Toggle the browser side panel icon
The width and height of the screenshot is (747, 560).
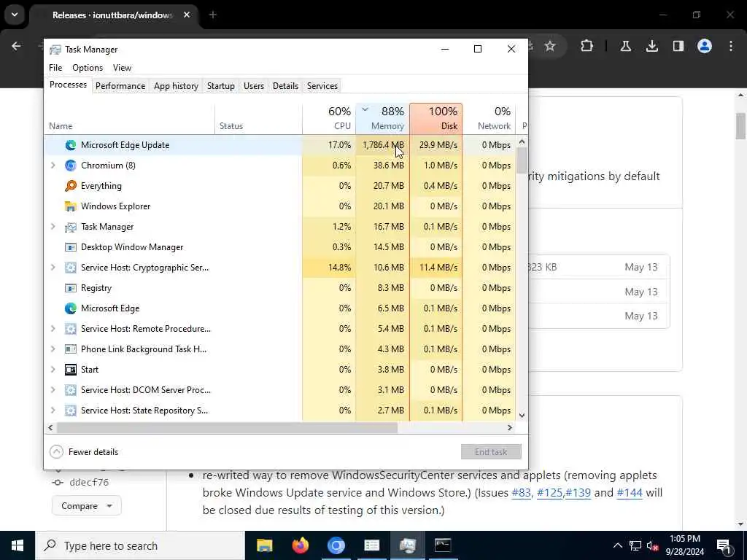pos(678,46)
